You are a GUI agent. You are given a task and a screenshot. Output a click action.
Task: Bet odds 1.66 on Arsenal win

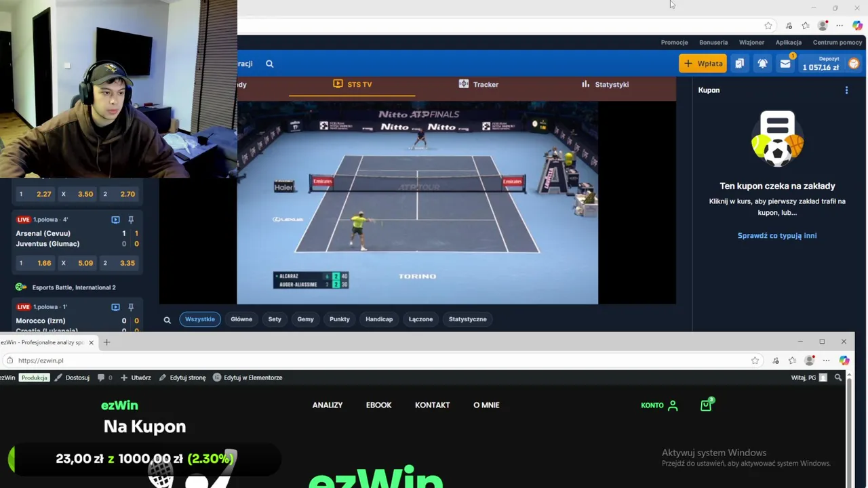click(35, 263)
